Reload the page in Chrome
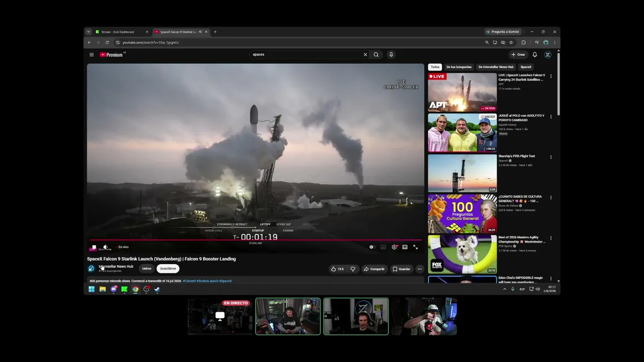The height and width of the screenshot is (362, 644). [107, 43]
